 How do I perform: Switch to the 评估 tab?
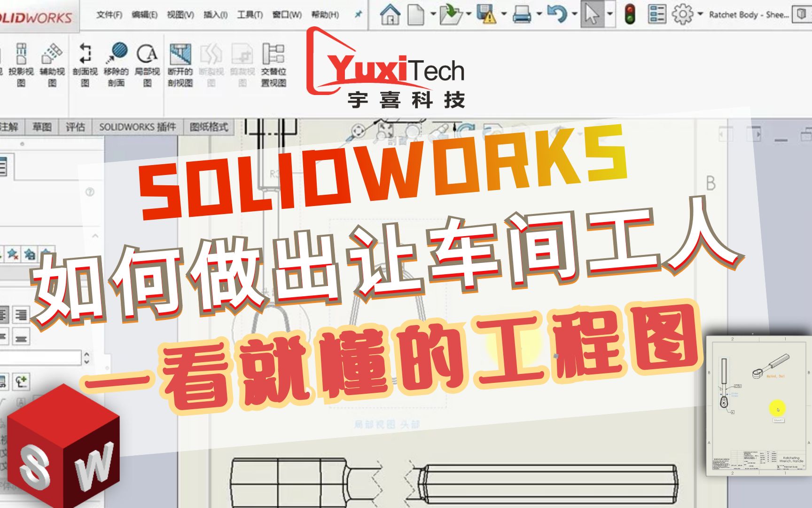75,127
